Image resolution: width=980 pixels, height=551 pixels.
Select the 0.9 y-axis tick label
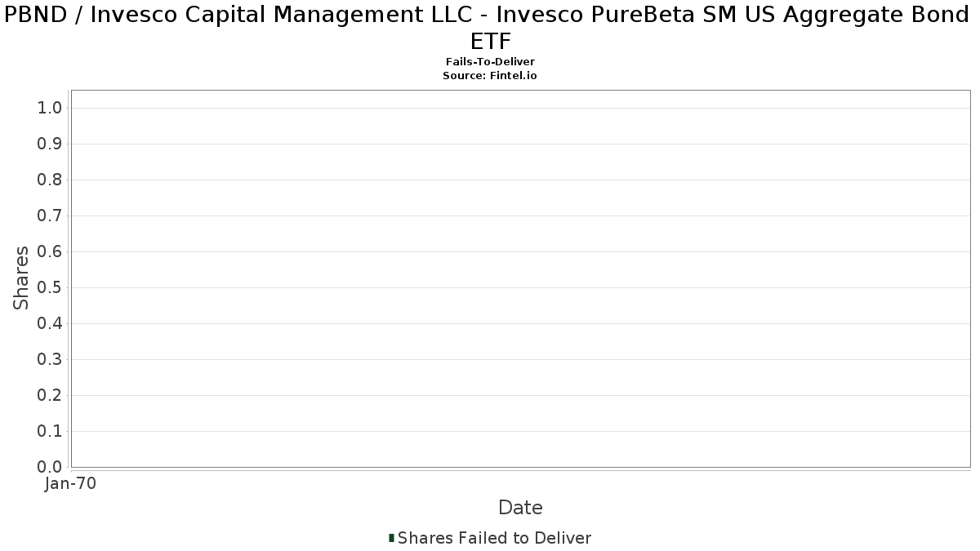coord(50,144)
